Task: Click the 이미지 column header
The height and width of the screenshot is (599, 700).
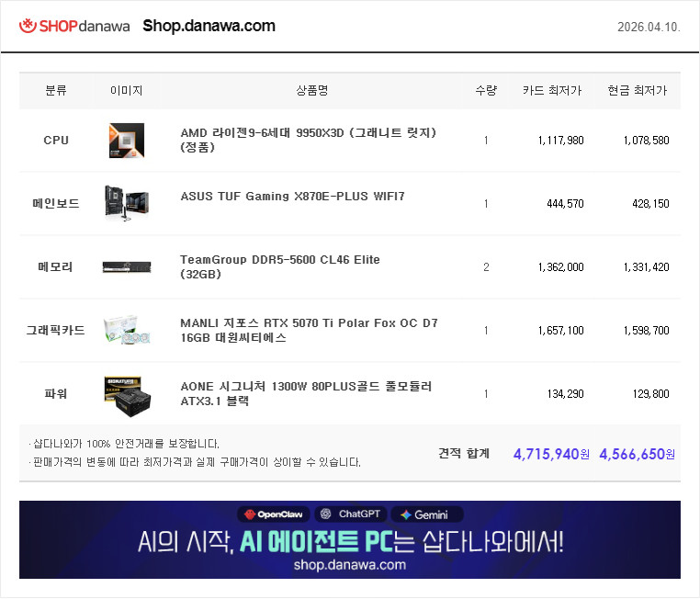Action: (127, 91)
